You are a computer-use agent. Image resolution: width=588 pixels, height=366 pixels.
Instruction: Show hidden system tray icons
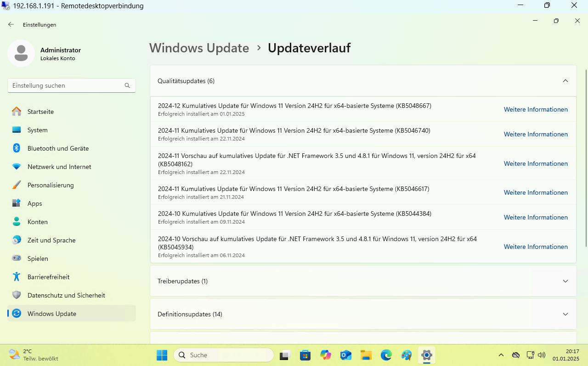click(x=501, y=355)
